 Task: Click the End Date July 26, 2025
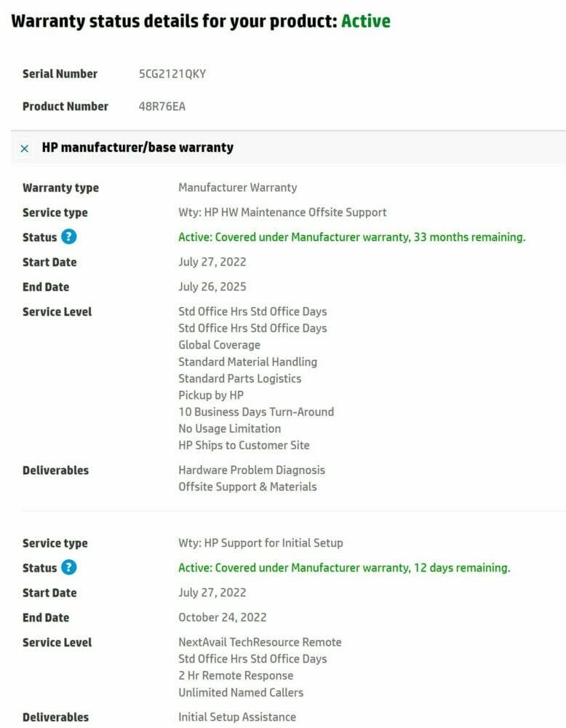pyautogui.click(x=212, y=286)
